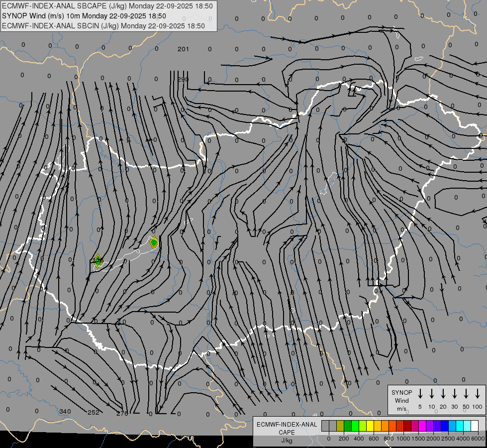Click the 200 tick label on CAPE scale

(x=344, y=439)
